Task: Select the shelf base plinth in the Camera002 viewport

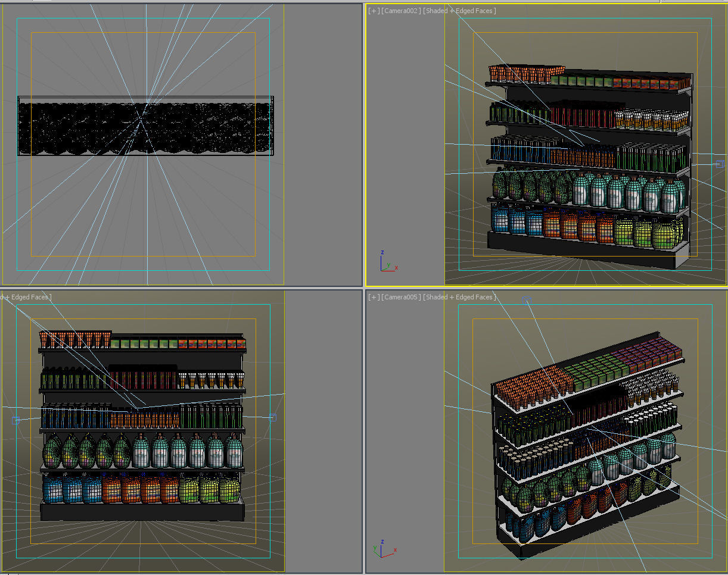Action: [x=589, y=251]
